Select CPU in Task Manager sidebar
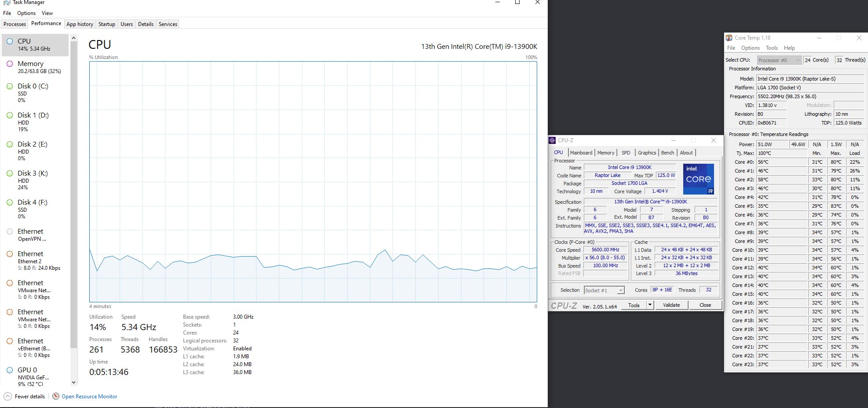 [35, 45]
